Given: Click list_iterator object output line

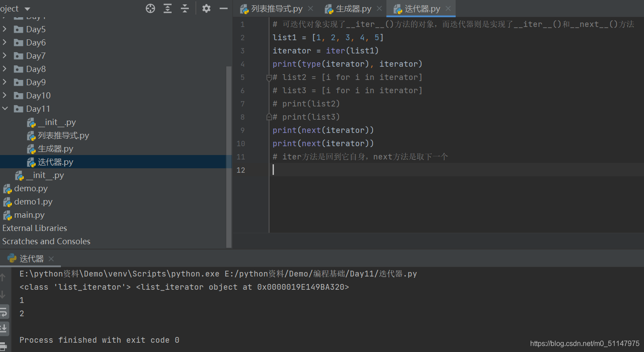Looking at the screenshot, I should click(x=184, y=287).
